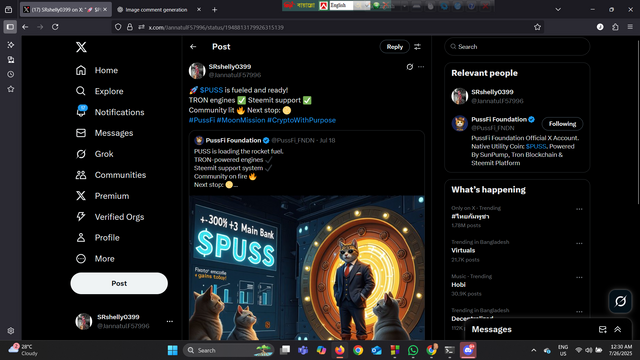
Task: Toggle the browser sidebar panel
Action: click(x=10, y=27)
